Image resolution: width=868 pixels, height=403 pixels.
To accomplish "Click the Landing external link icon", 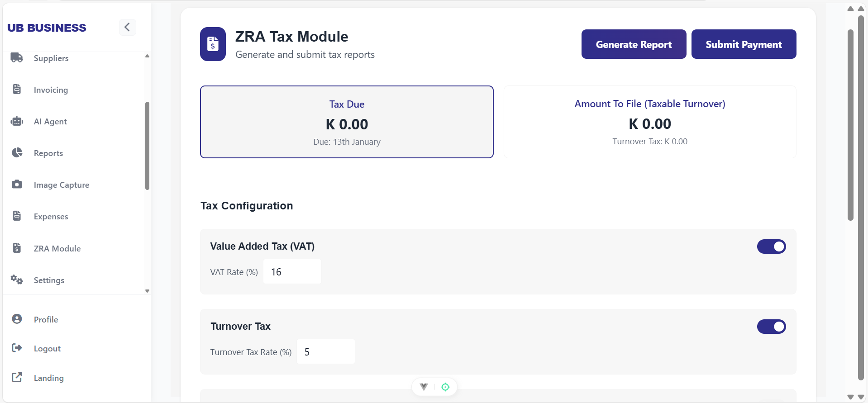I will tap(17, 377).
